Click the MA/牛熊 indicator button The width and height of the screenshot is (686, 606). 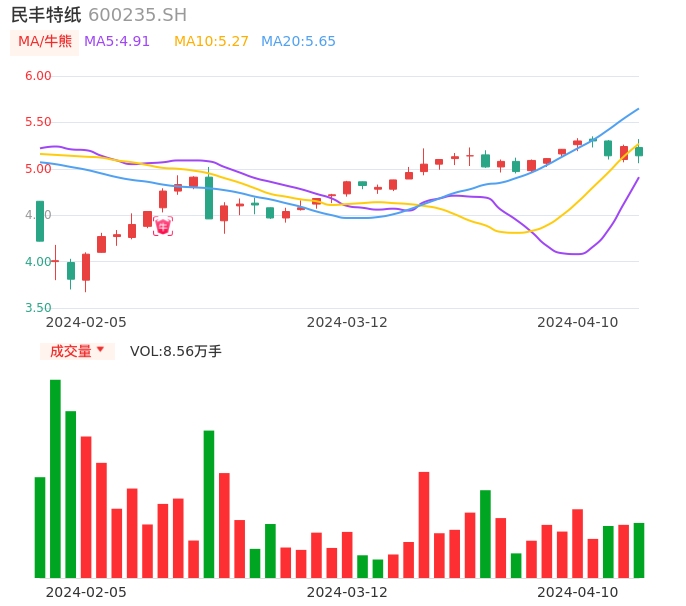[x=44, y=42]
